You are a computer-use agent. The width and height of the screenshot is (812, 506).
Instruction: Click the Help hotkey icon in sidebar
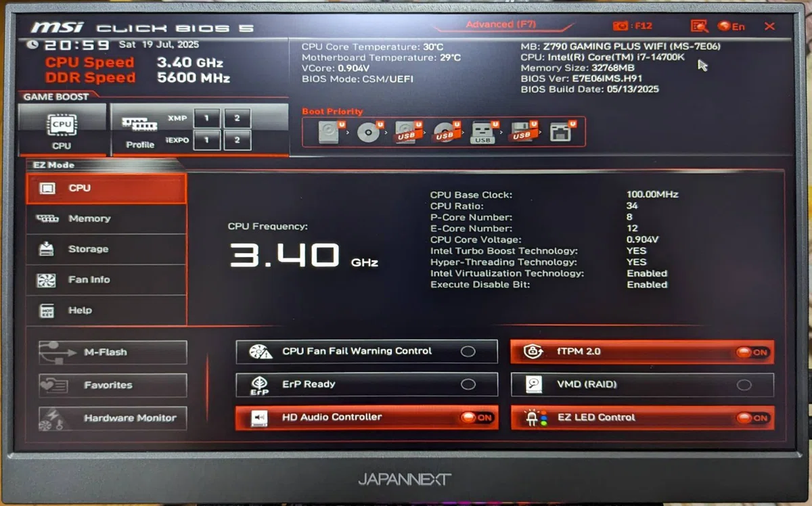(46, 310)
